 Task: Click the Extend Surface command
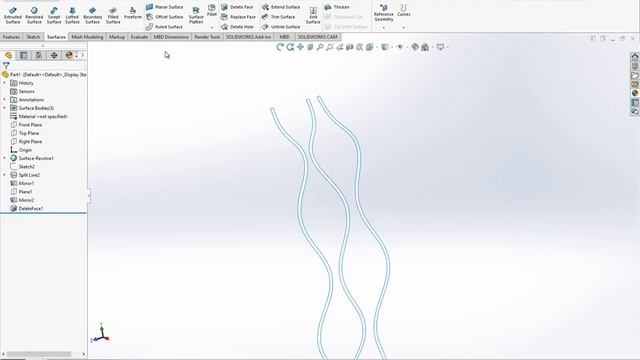coord(281,7)
